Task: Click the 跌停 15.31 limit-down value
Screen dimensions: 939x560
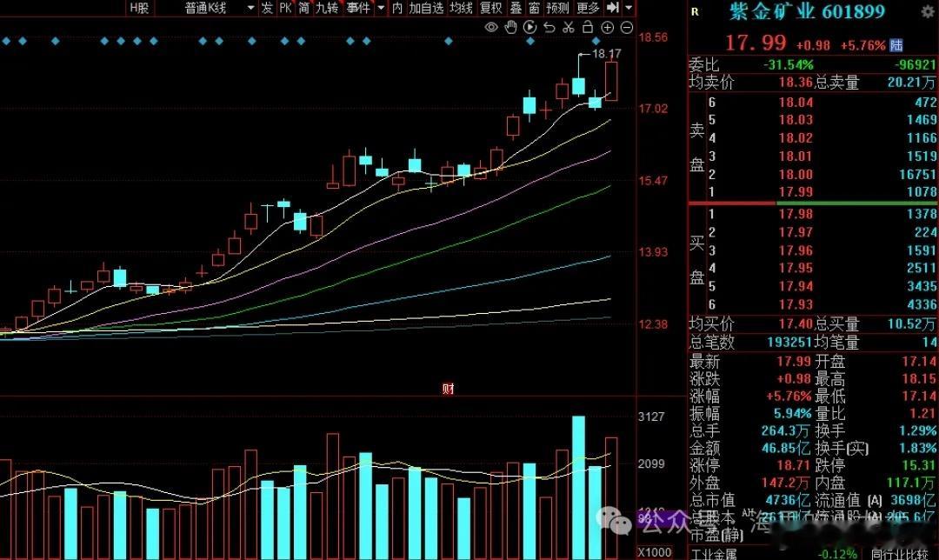Action: (x=921, y=464)
